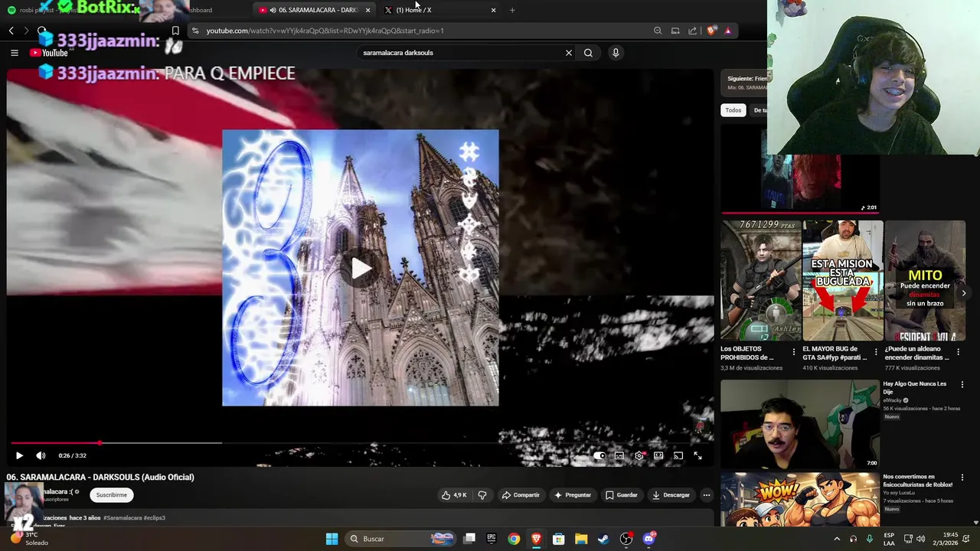This screenshot has height=551, width=980.
Task: Click the large play overlay on the video
Action: pyautogui.click(x=361, y=268)
